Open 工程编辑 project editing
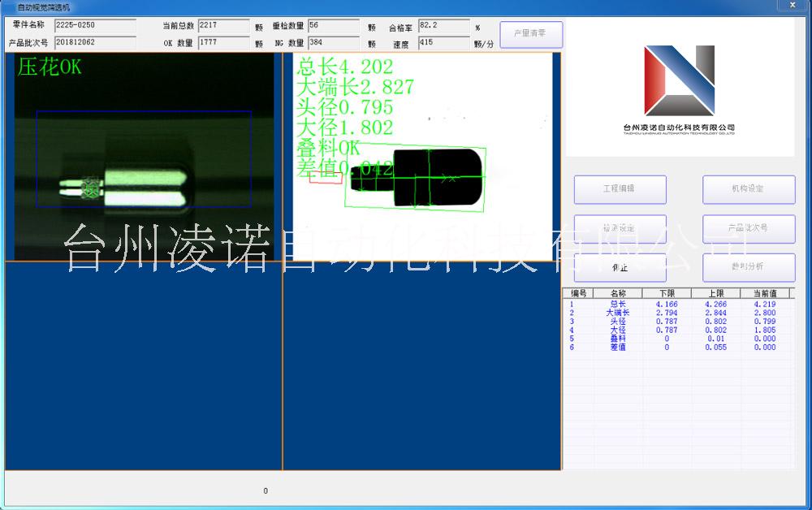Viewport: 812px width, 510px height. click(x=620, y=189)
